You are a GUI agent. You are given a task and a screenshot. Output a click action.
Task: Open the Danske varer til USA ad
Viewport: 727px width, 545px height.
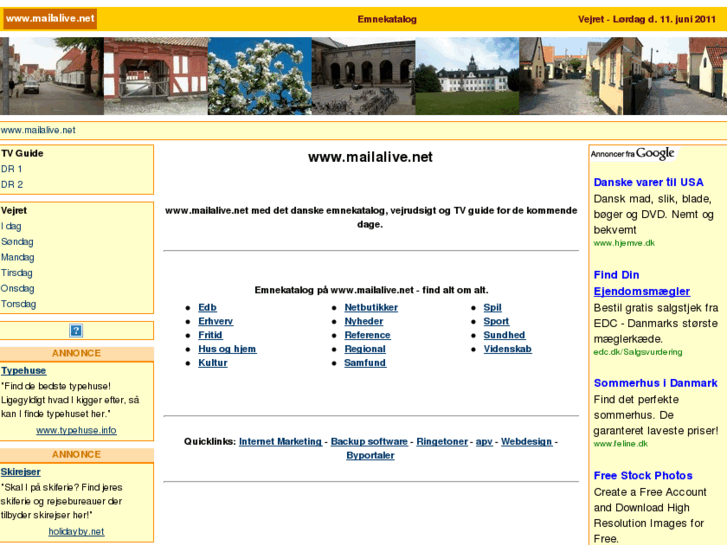pos(648,182)
